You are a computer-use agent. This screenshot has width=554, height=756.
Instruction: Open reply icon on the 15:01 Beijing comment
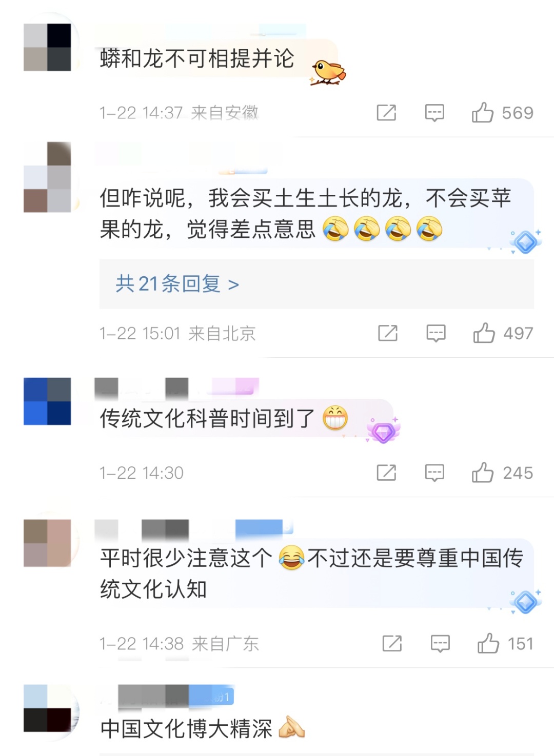436,333
